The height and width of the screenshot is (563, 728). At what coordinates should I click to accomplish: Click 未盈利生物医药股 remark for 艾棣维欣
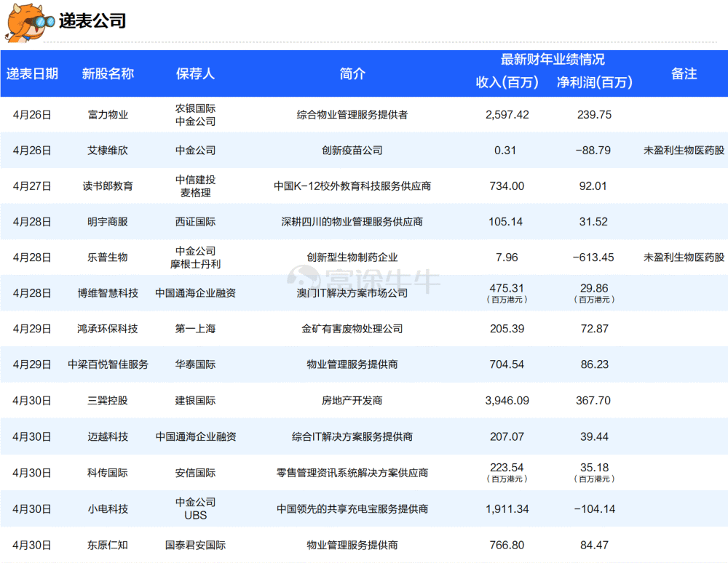coord(684,151)
